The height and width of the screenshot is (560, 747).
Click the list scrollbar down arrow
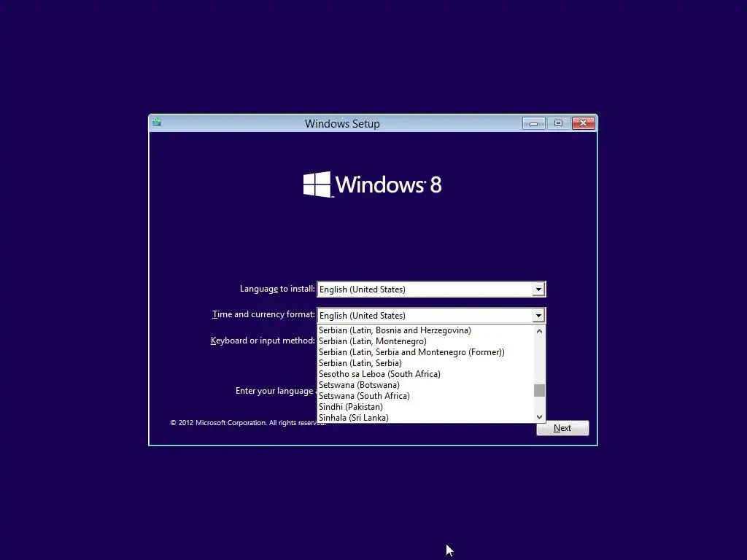coord(539,416)
